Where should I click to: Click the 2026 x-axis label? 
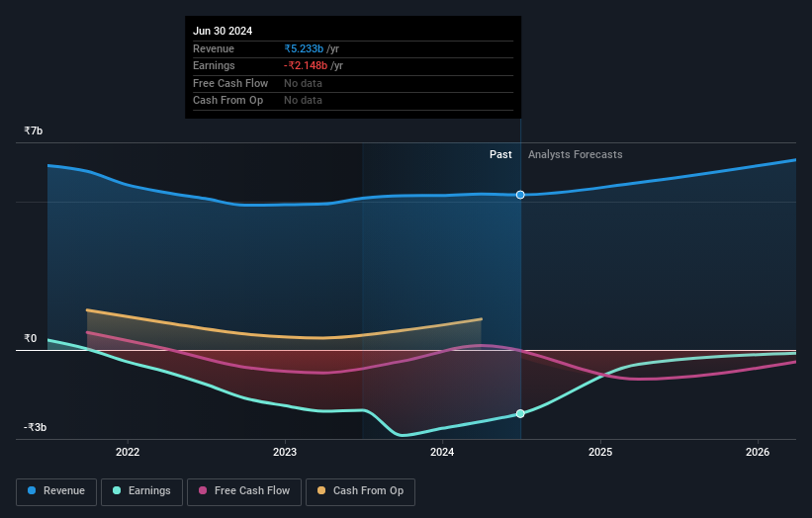(758, 452)
